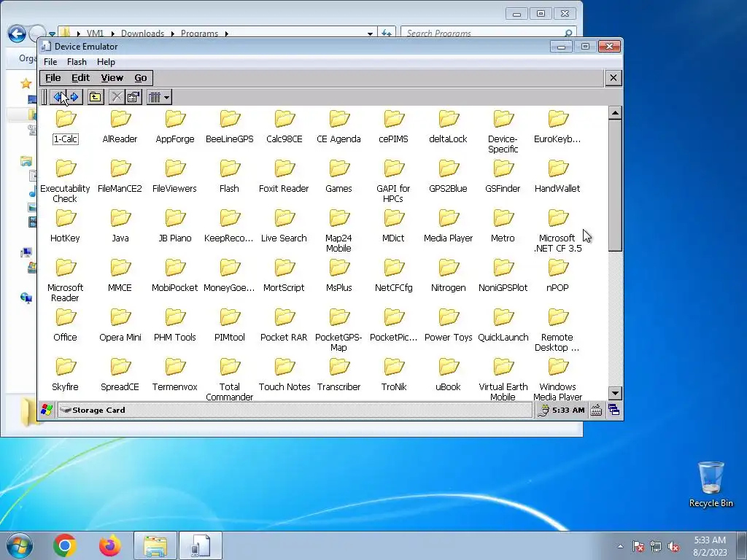Select the CE Agenda folder
The width and height of the screenshot is (747, 560).
(x=338, y=127)
